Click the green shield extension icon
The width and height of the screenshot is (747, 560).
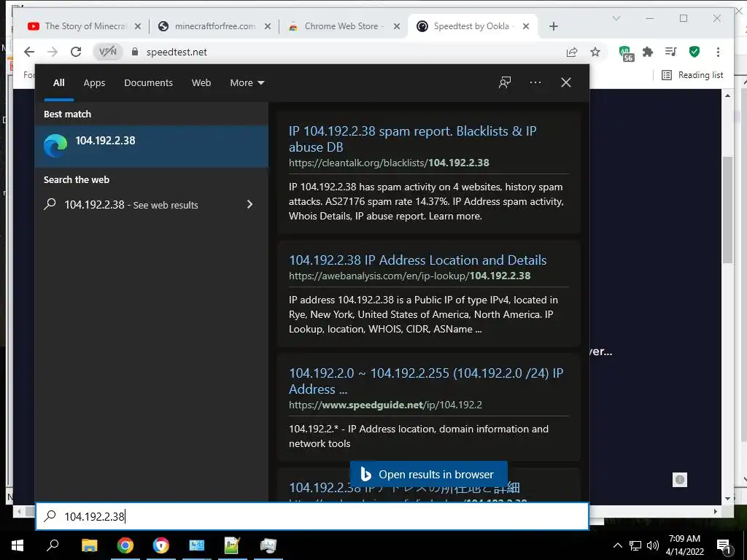(694, 52)
